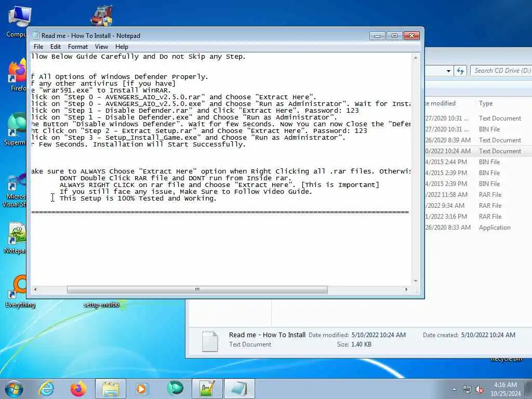Image resolution: width=532 pixels, height=399 pixels.
Task: Click the Notepad vertical scrollbar up arrow
Action: pos(416,58)
